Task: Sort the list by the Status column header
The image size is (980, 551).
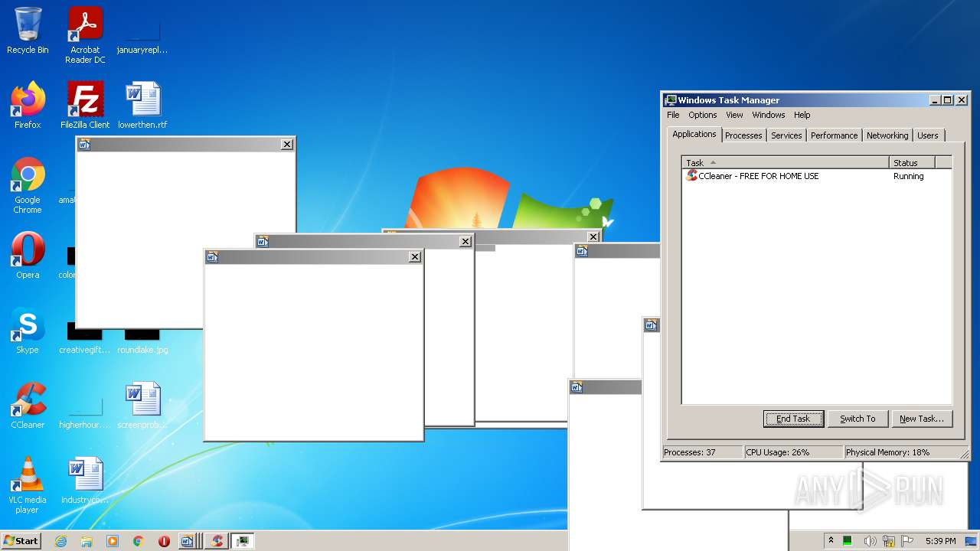Action: coord(912,162)
